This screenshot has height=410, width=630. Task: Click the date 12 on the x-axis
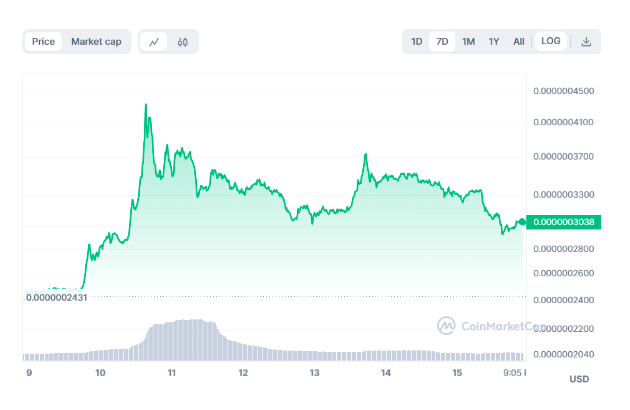point(242,373)
